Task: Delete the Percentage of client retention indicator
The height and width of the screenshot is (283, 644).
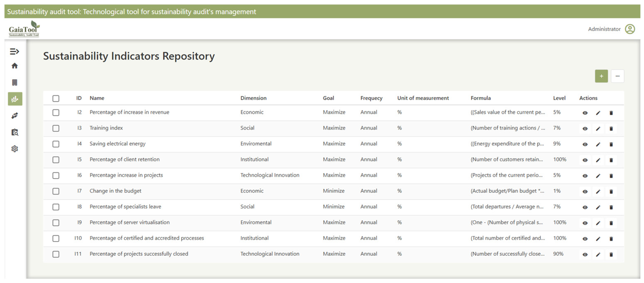Action: pos(611,160)
